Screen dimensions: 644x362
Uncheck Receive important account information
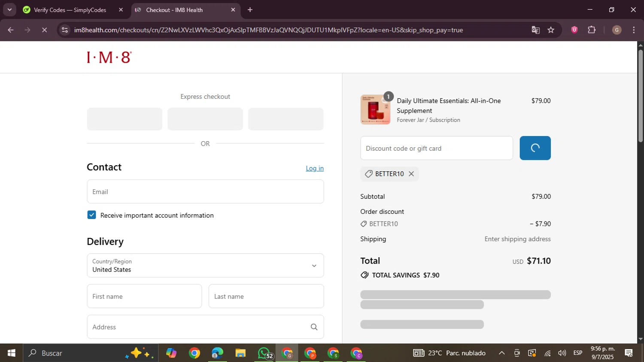point(91,215)
